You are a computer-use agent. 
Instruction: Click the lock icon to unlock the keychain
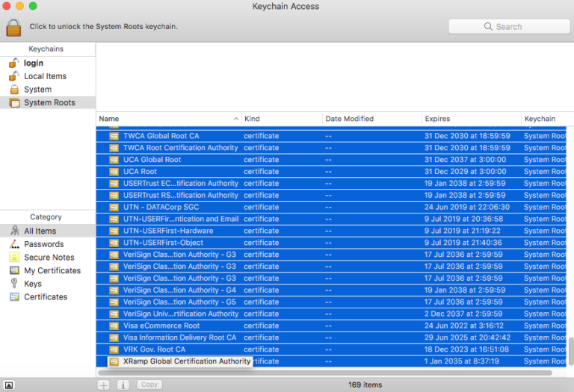tap(13, 26)
